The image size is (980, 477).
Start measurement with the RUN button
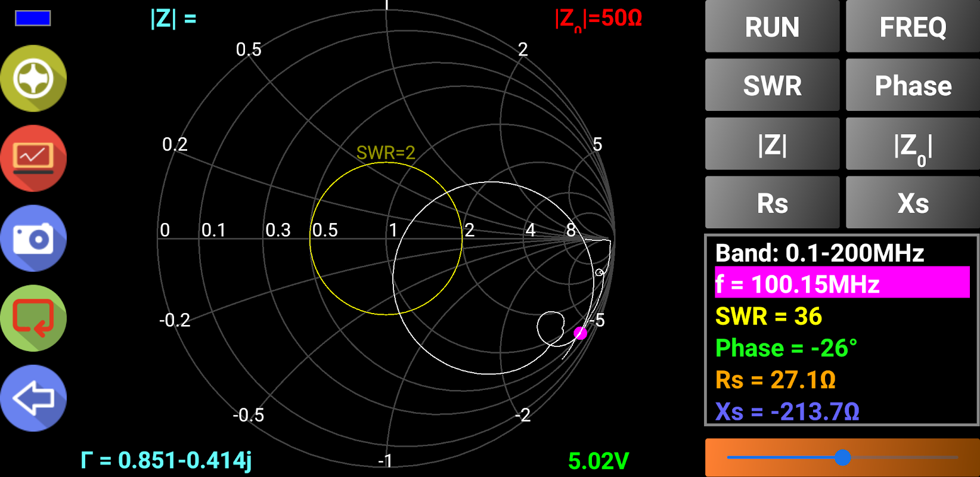[772, 27]
